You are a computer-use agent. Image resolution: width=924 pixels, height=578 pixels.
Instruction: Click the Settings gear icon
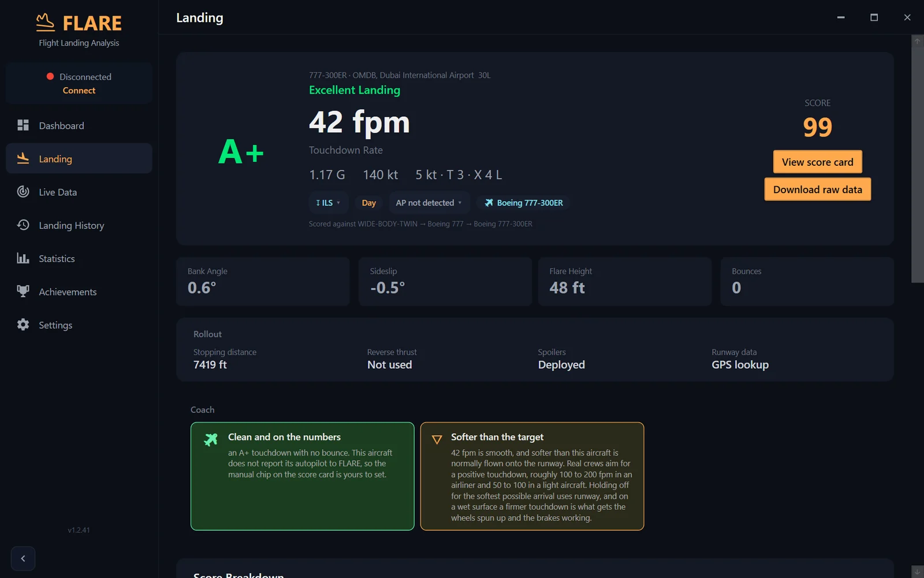[23, 324]
